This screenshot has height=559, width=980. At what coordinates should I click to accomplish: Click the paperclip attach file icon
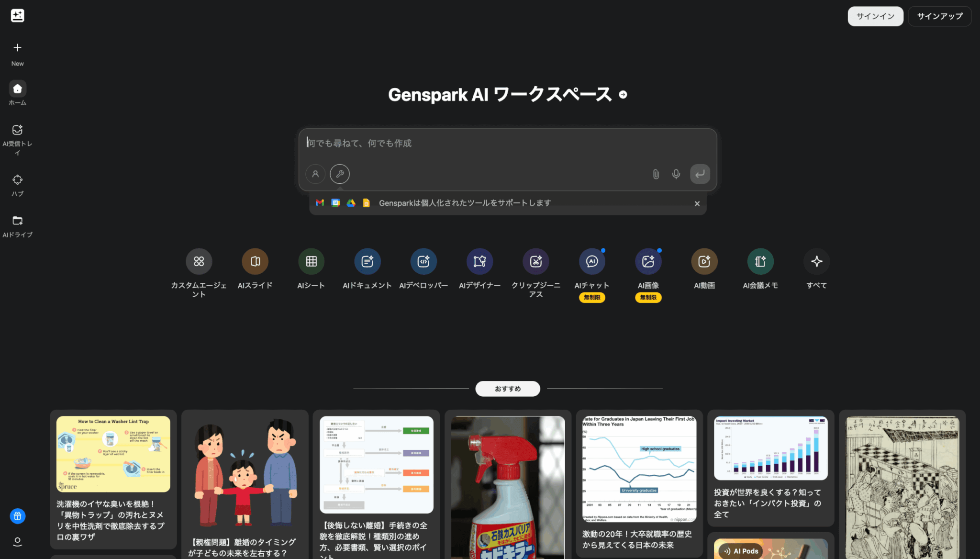pos(656,174)
